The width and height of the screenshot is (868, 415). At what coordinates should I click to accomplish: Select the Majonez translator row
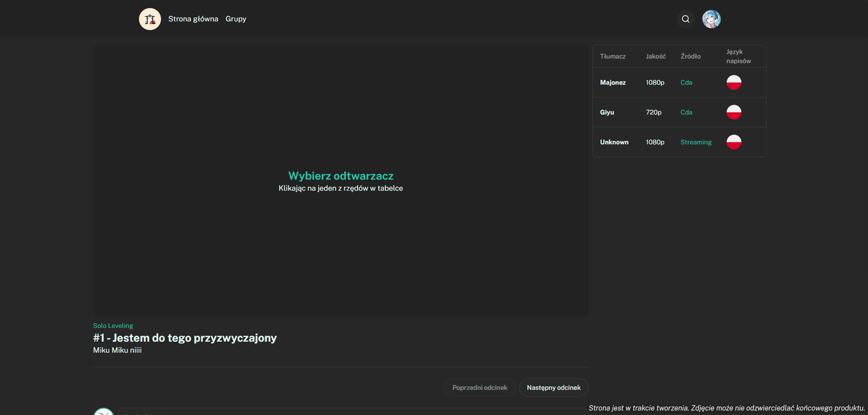click(612, 83)
